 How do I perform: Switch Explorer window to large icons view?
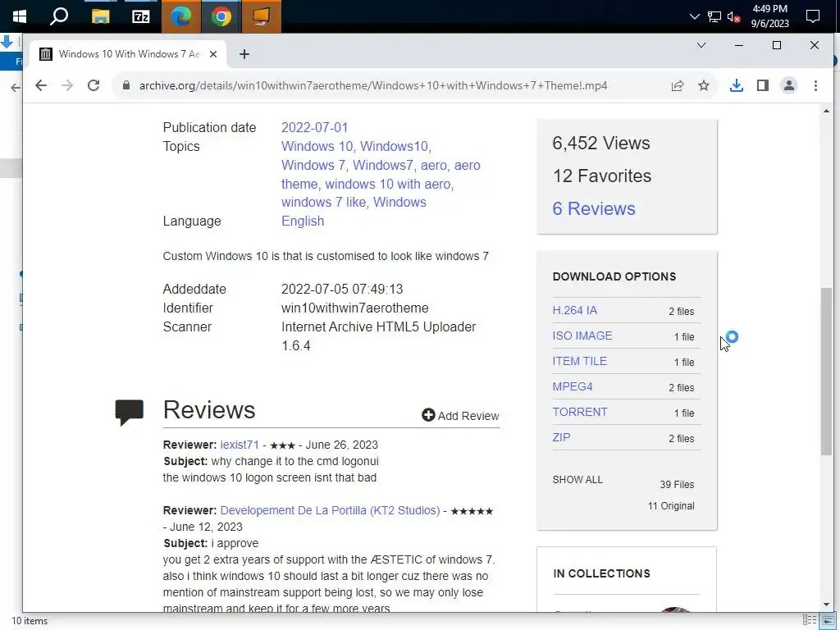pyautogui.click(x=828, y=620)
